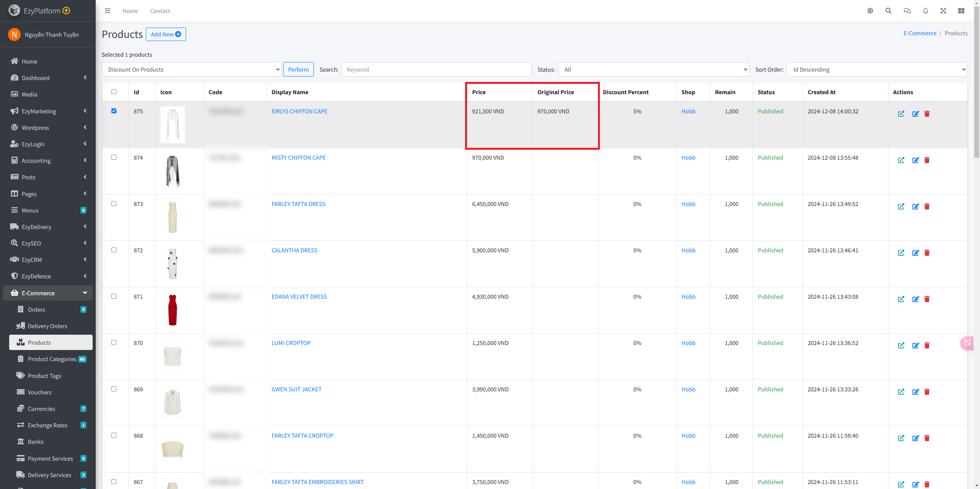The height and width of the screenshot is (489, 980).
Task: Toggle the sidebar hamburger menu
Action: (x=108, y=11)
